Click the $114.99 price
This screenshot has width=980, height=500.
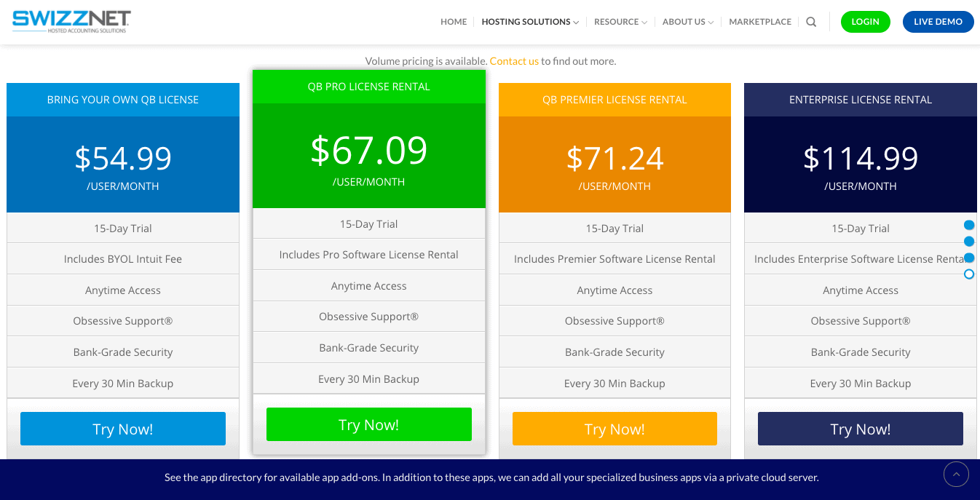(x=861, y=158)
